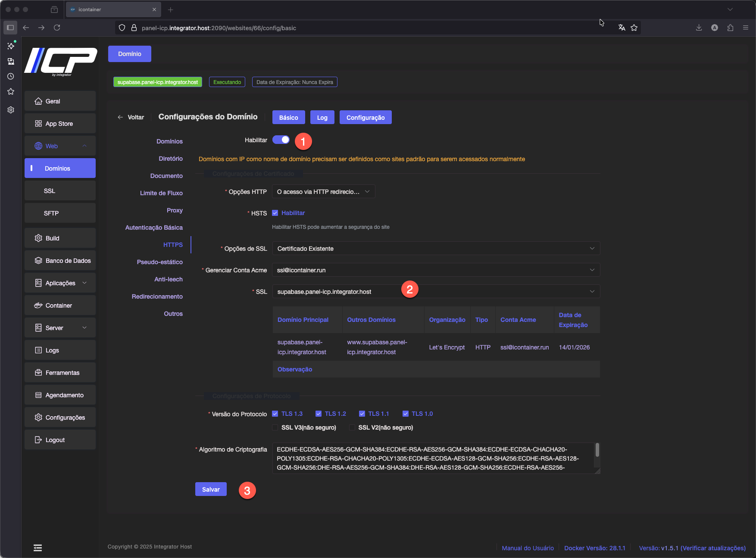
Task: Click the Build gear icon in sidebar
Action: [x=38, y=238]
